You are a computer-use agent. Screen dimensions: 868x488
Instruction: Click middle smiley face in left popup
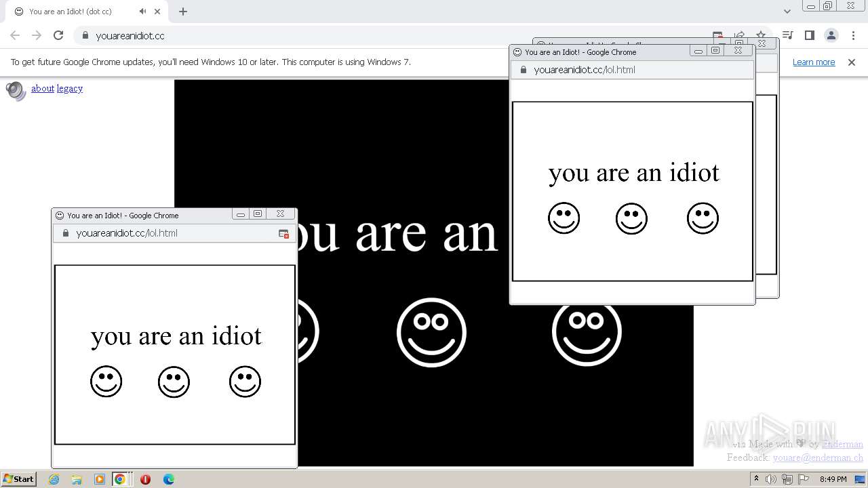pos(174,382)
